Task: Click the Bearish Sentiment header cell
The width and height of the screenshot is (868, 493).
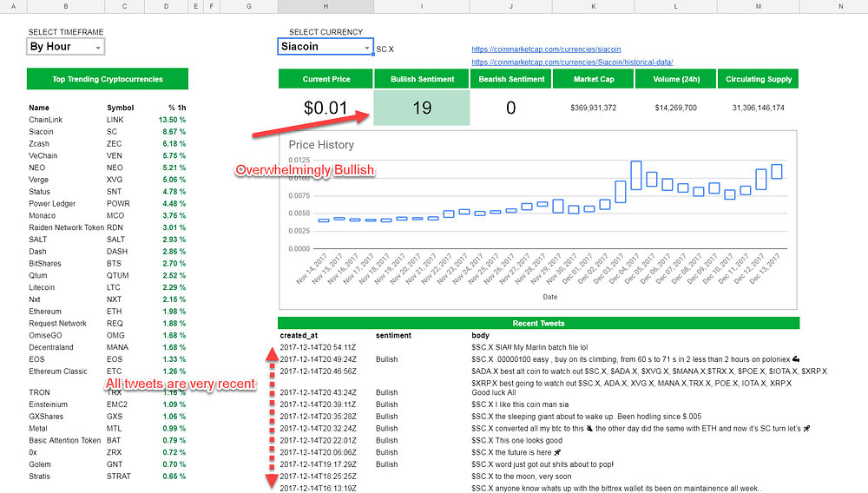Action: click(511, 79)
